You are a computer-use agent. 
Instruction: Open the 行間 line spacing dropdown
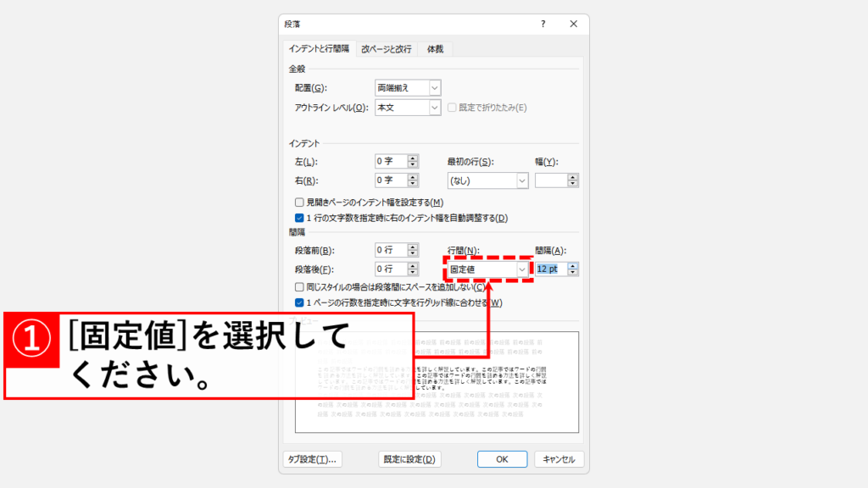pos(521,269)
